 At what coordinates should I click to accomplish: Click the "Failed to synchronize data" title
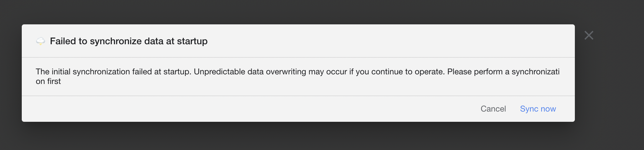point(129,41)
